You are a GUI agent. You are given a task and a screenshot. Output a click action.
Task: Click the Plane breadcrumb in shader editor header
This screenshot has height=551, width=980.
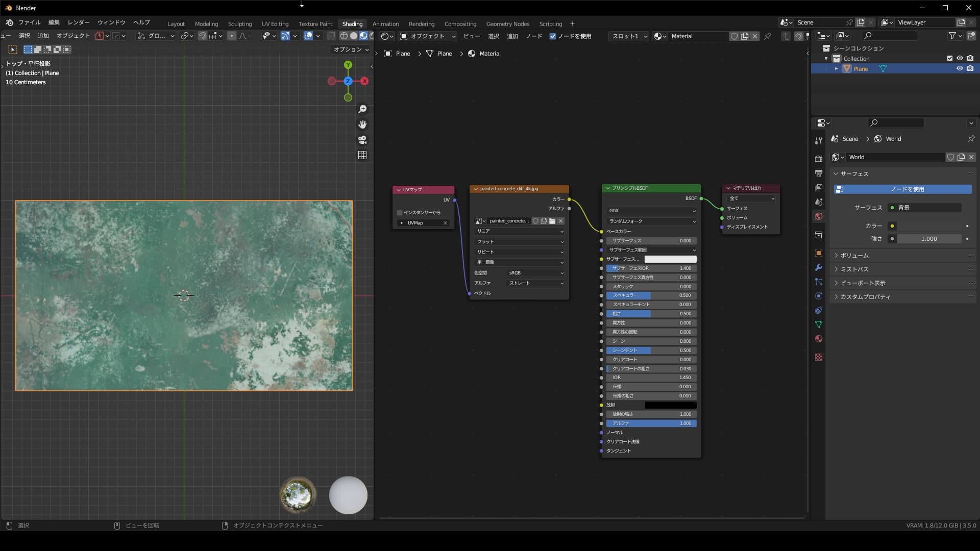click(x=402, y=53)
